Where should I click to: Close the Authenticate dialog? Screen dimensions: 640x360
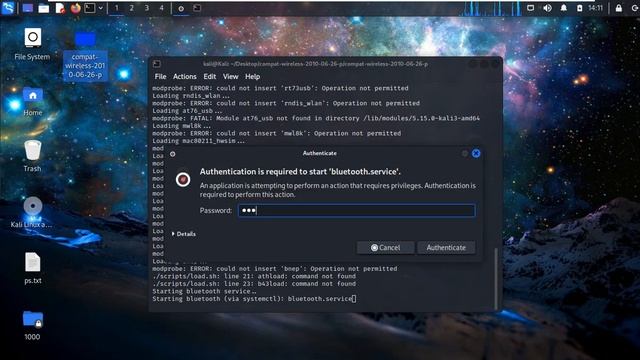tap(476, 153)
